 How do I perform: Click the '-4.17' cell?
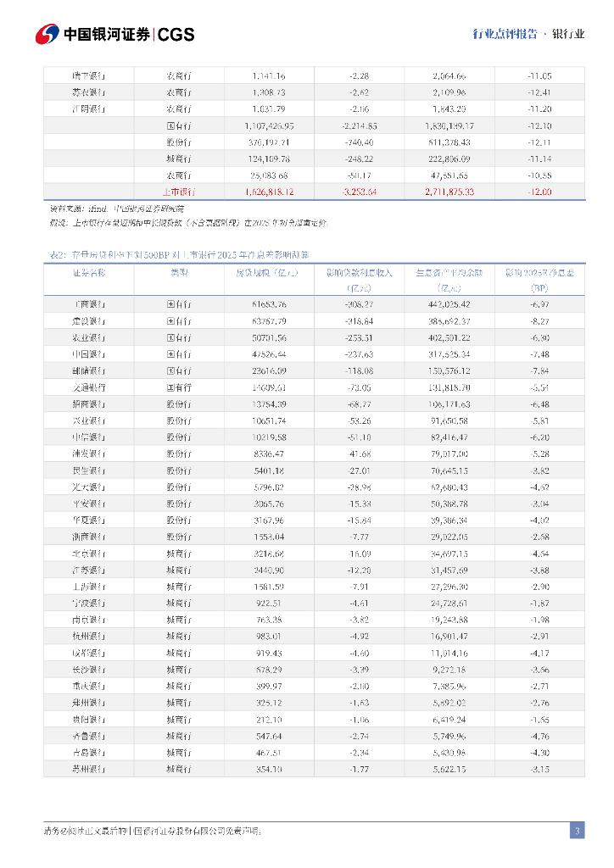pyautogui.click(x=539, y=654)
